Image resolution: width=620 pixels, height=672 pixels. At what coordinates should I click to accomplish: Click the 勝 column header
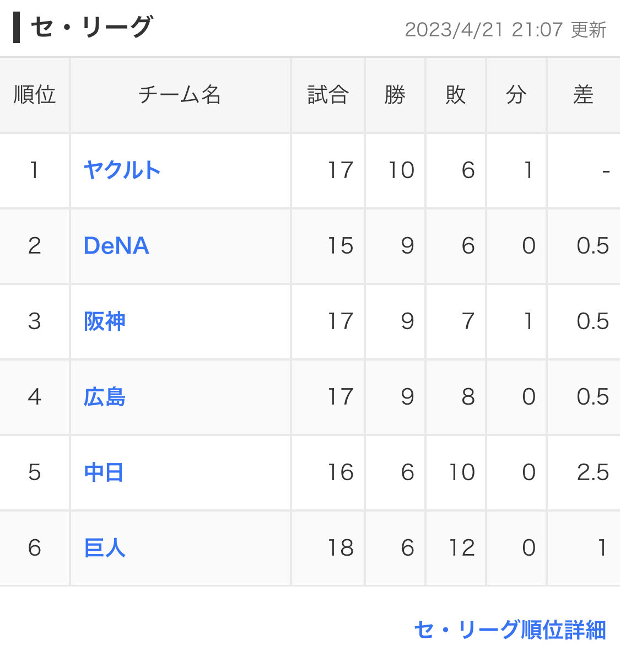[395, 95]
